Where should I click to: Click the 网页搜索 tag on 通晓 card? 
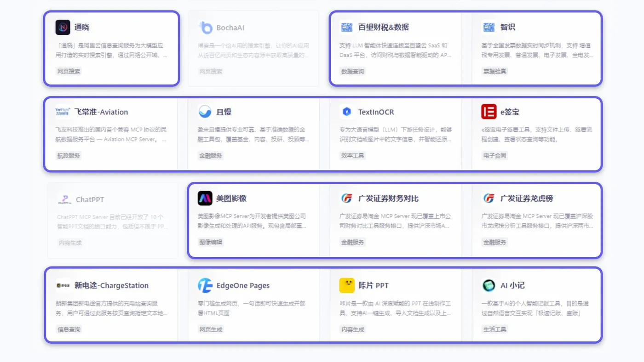69,71
